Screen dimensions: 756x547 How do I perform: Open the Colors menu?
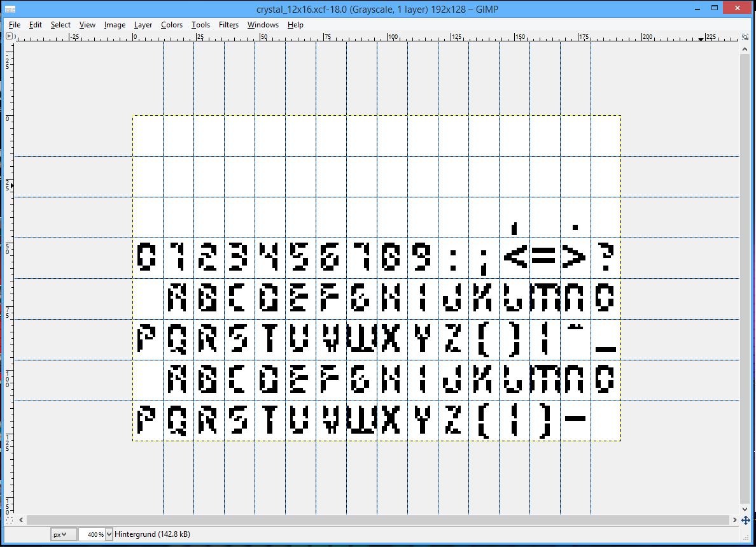(171, 25)
